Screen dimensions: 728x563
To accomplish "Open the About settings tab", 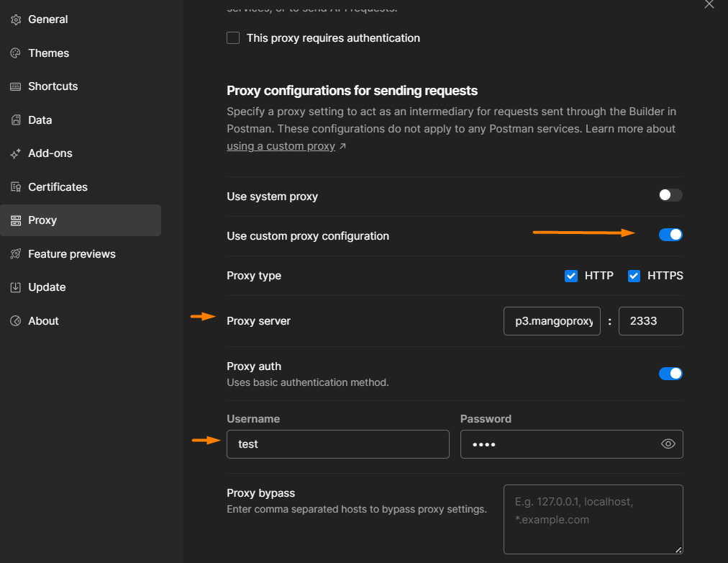I will click(43, 321).
